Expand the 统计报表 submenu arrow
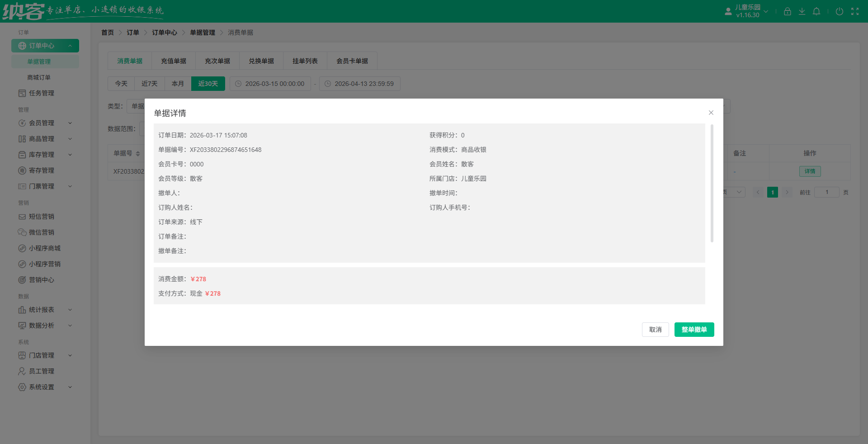This screenshot has height=444, width=868. click(70, 310)
